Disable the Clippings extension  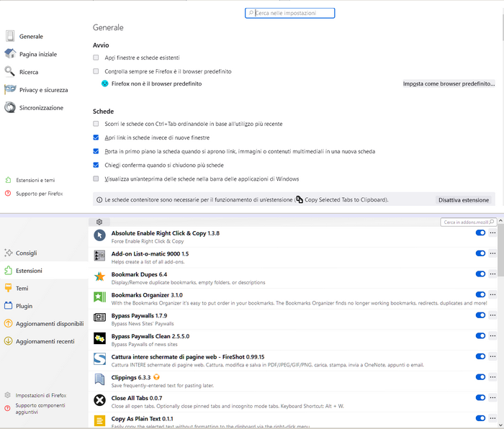pos(480,377)
